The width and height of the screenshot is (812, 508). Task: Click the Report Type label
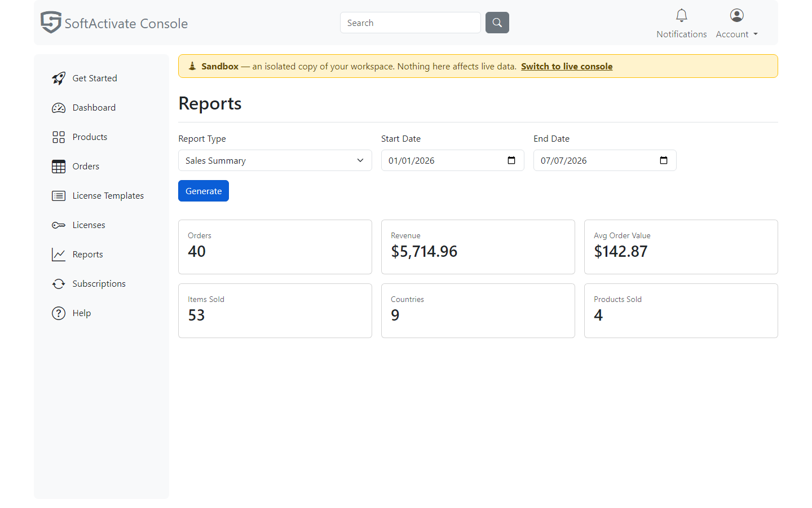tap(202, 139)
